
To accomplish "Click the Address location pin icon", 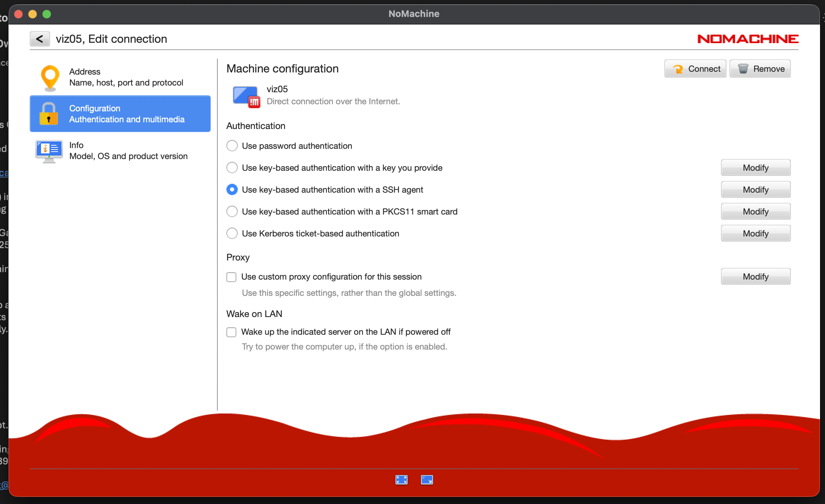I will coord(50,78).
